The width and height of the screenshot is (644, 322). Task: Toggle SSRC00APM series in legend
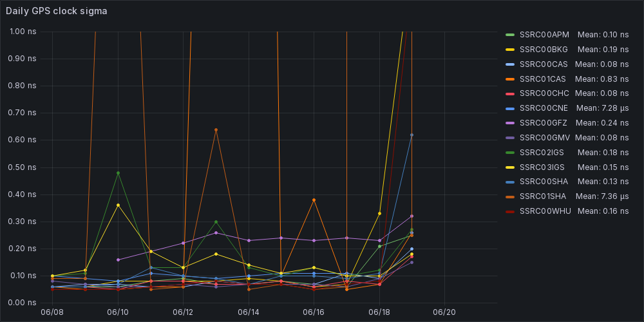coord(544,35)
